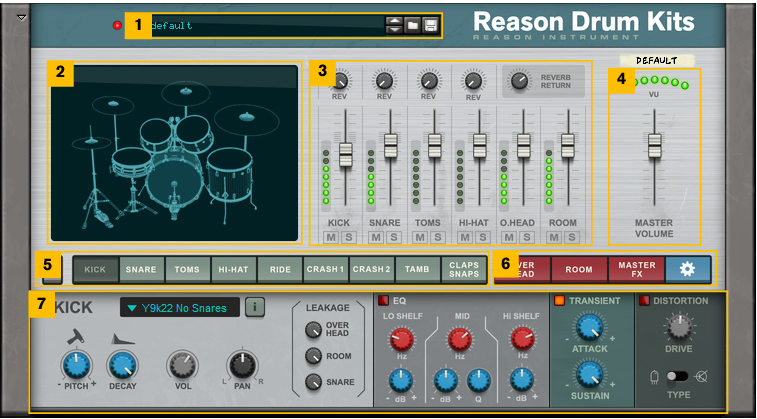This screenshot has width=757, height=419.
Task: Select the CLAPS SNAPS tab
Action: click(463, 269)
